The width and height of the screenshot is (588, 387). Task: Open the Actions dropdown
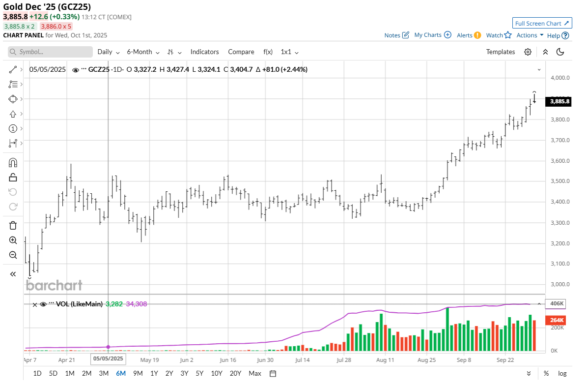[530, 35]
